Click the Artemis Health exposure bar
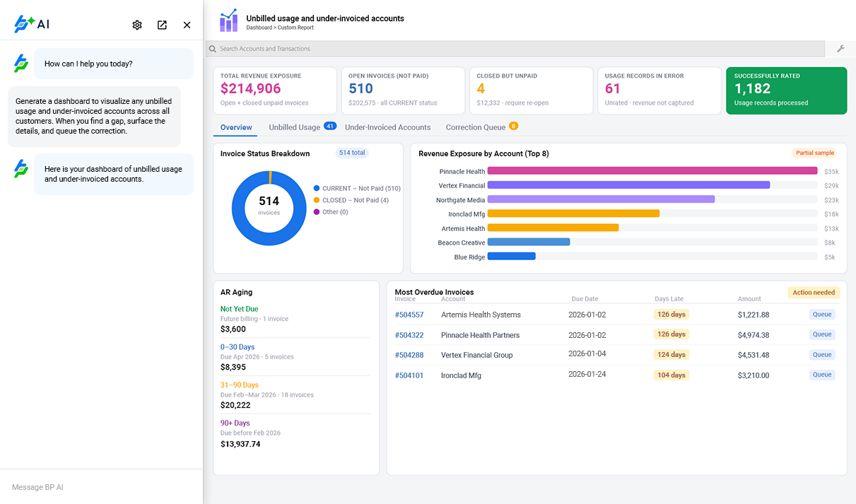856x504 pixels. pyautogui.click(x=553, y=228)
